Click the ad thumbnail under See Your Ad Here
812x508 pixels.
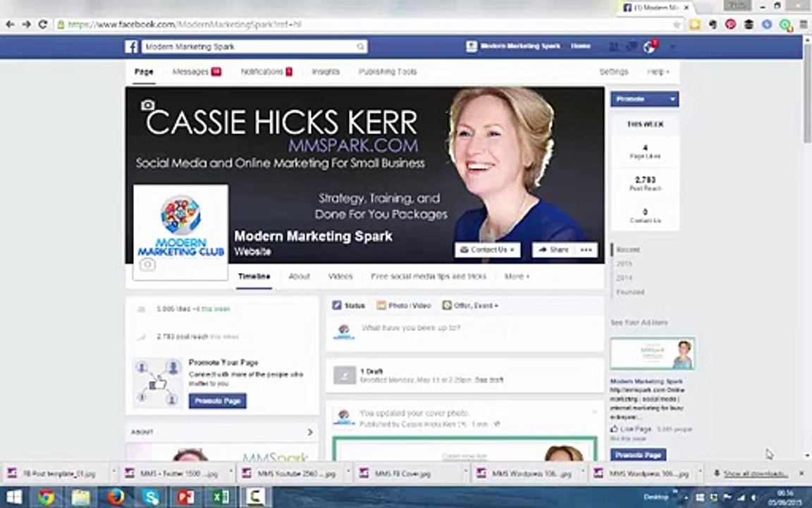653,353
